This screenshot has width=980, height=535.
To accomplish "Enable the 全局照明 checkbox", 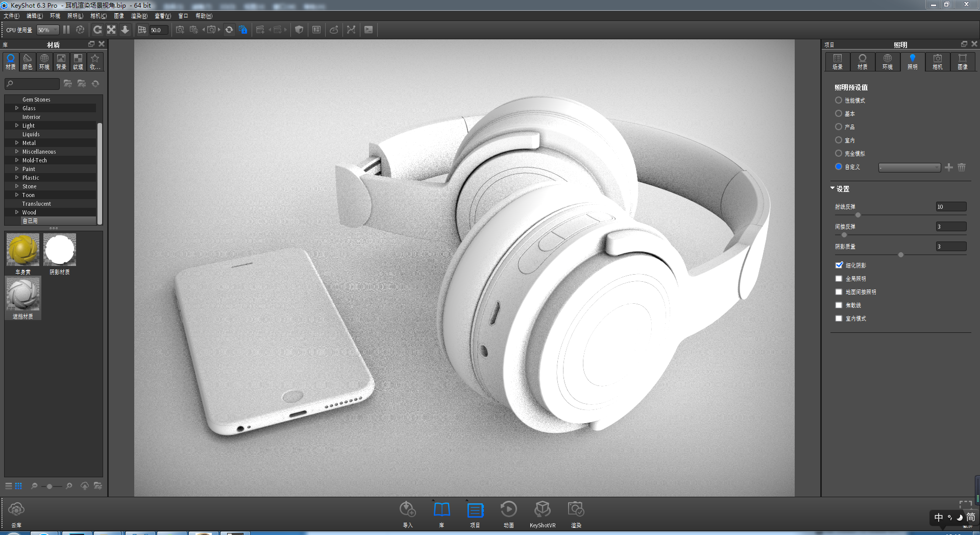I will pos(838,278).
